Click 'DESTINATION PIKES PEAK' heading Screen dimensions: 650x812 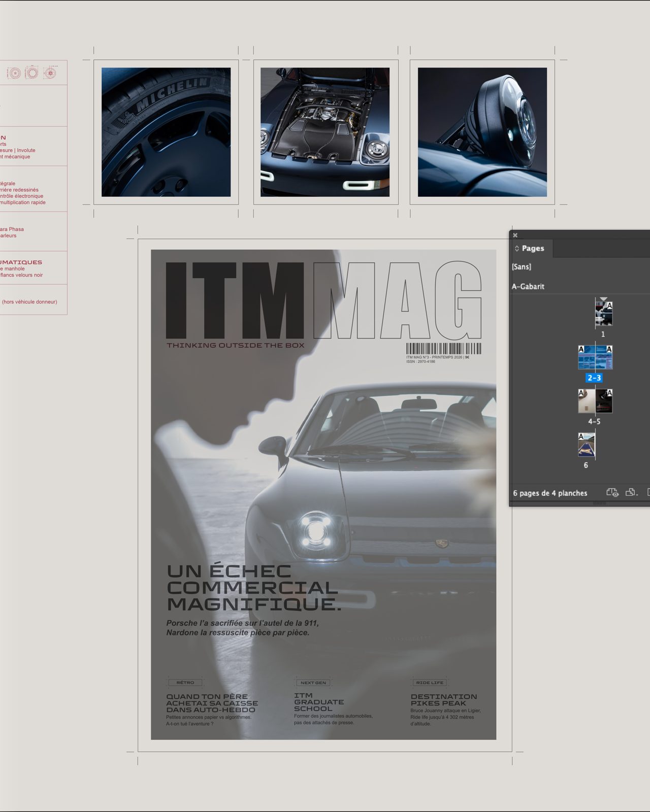coord(444,700)
